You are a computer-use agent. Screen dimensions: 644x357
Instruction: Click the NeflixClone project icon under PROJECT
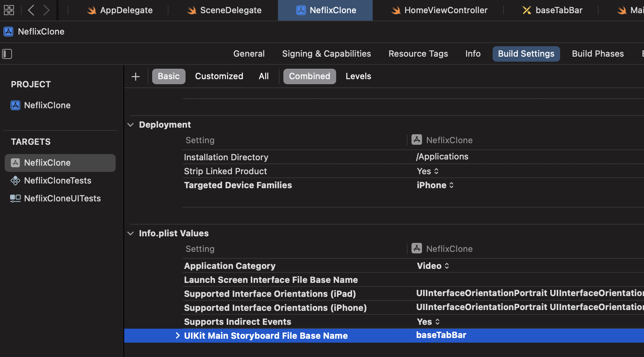tap(16, 105)
